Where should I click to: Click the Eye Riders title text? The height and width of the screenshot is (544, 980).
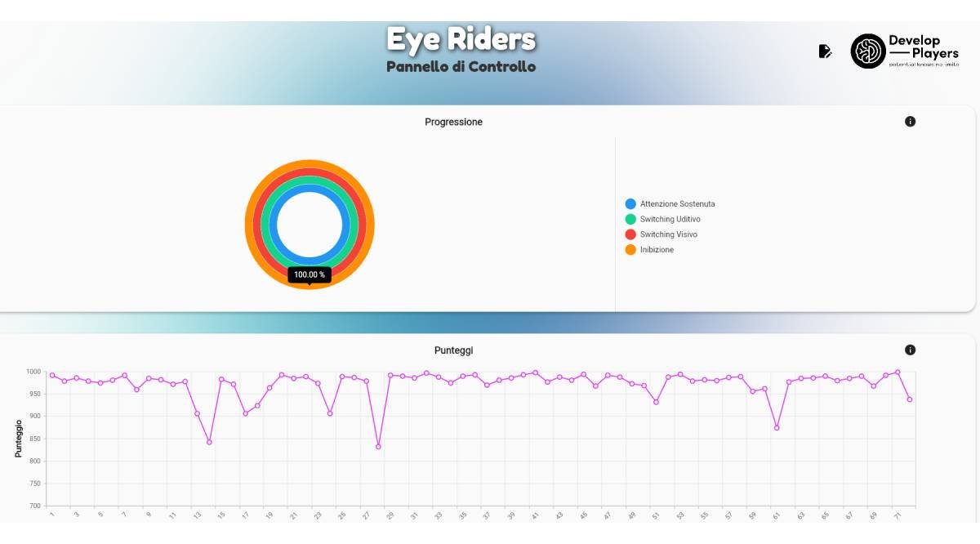[461, 38]
